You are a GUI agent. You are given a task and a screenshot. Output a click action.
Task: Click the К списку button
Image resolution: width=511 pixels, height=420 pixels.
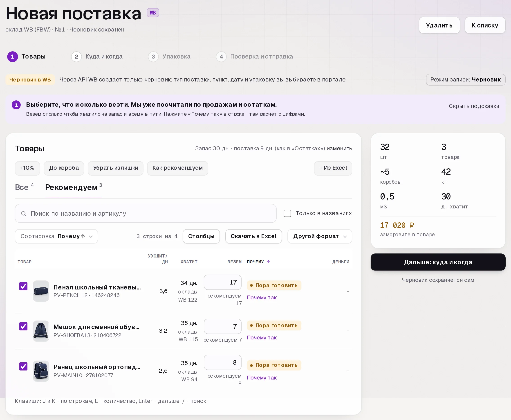(x=485, y=25)
